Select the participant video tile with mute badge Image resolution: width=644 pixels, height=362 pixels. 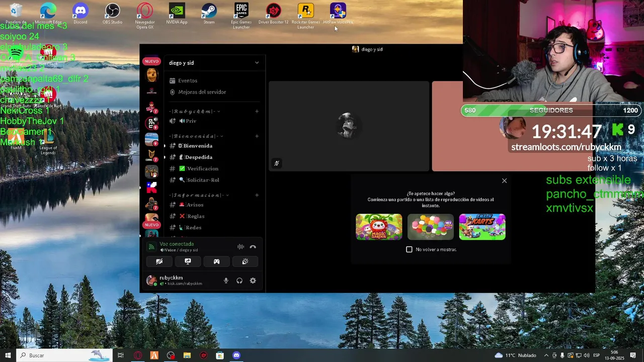point(349,126)
